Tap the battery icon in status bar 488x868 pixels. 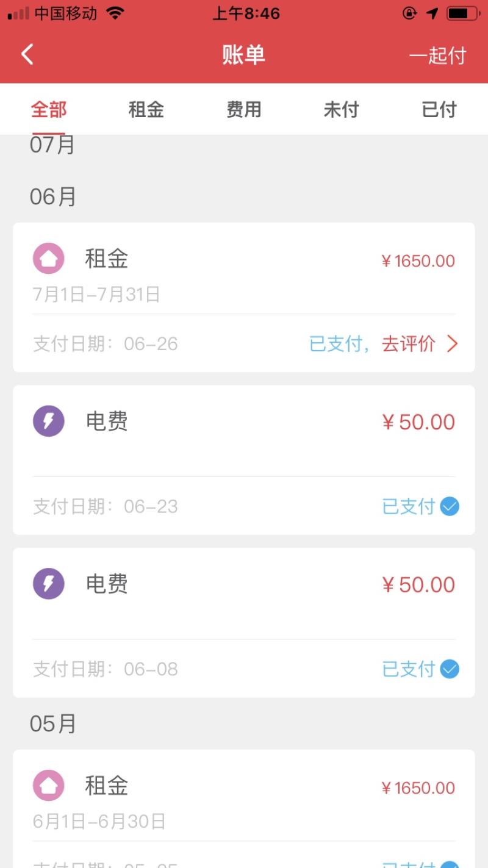[462, 13]
